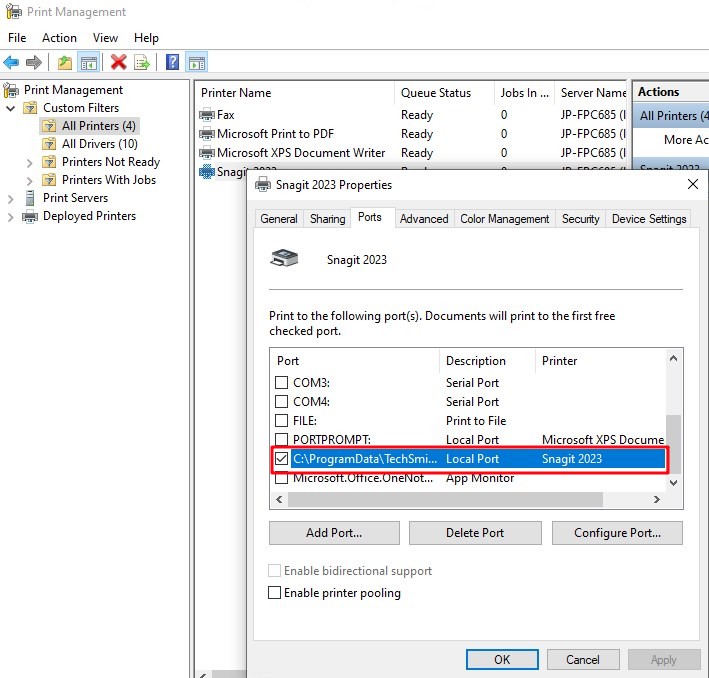Image resolution: width=709 pixels, height=678 pixels.
Task: Click the Description column header in ports list
Action: [487, 360]
